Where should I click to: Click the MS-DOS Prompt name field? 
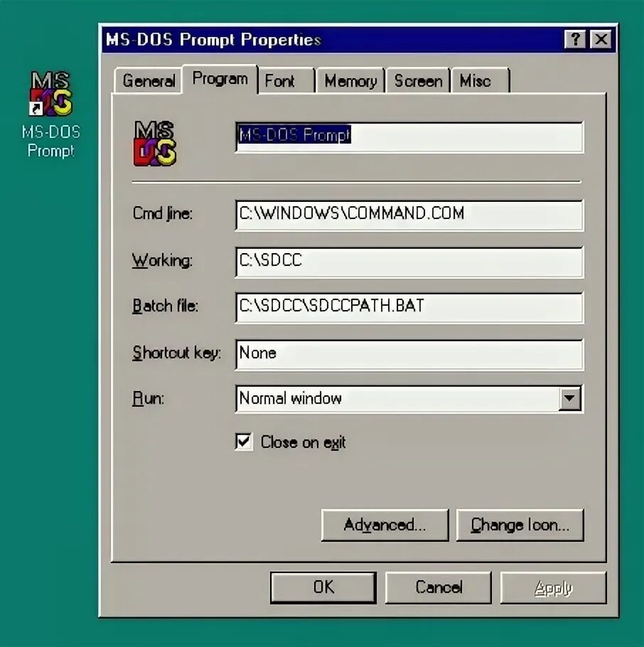(409, 137)
